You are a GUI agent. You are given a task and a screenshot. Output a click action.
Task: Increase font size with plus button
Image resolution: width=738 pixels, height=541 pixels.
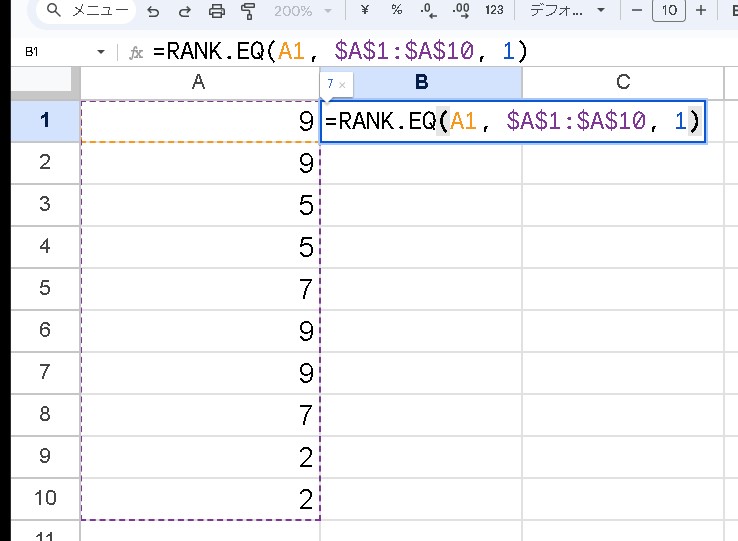701,10
